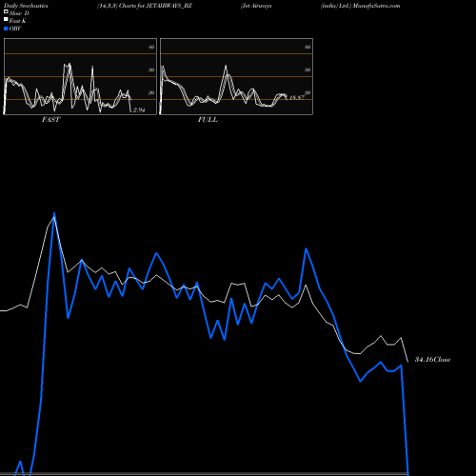The width and height of the screenshot is (476, 476).
Task: Click the 50 axis label in FULL chart
Action: (307, 69)
